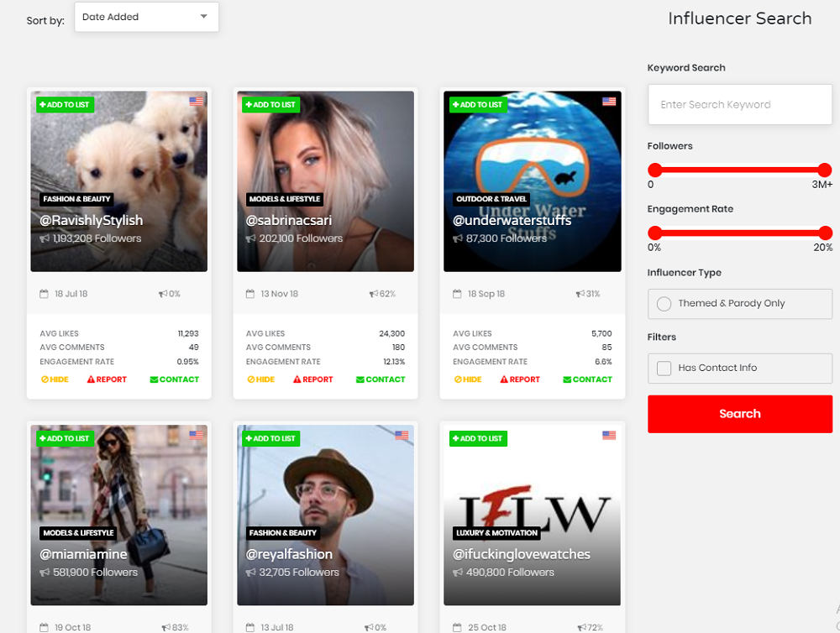Open the Sort by Date Added dropdown
This screenshot has height=633, width=840.
tap(146, 17)
